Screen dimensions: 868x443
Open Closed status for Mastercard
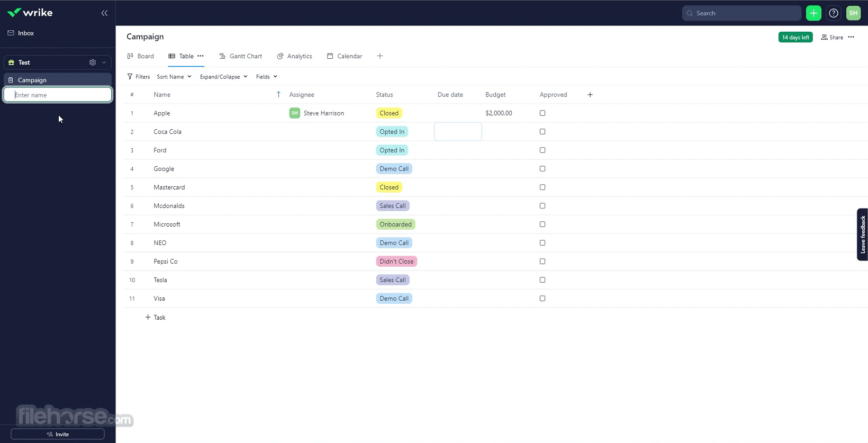click(389, 187)
